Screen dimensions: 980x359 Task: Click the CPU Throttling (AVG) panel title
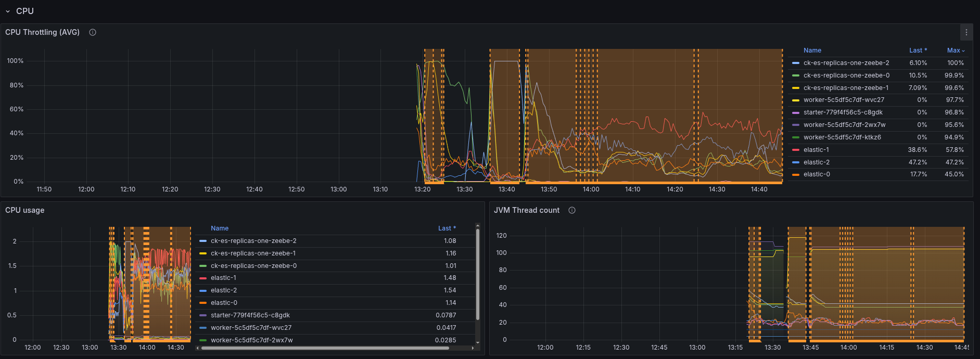coord(43,32)
